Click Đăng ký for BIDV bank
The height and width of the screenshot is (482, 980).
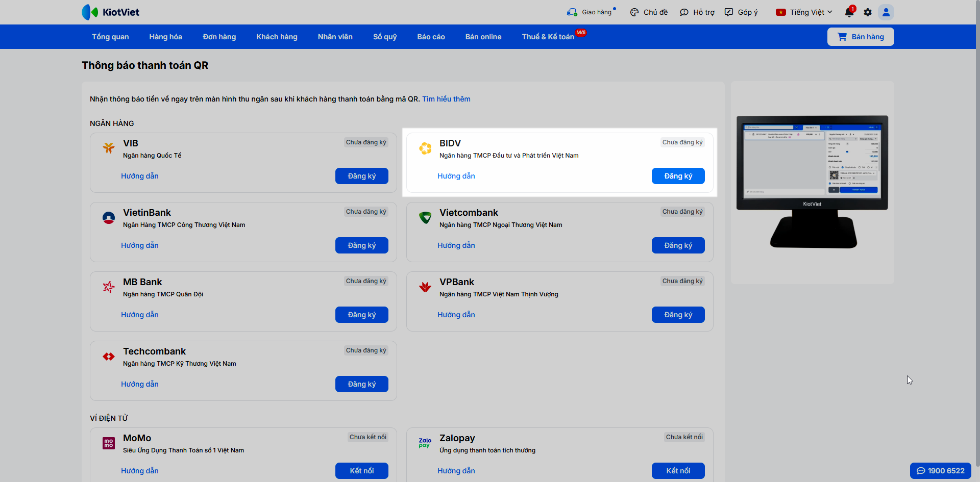(678, 176)
